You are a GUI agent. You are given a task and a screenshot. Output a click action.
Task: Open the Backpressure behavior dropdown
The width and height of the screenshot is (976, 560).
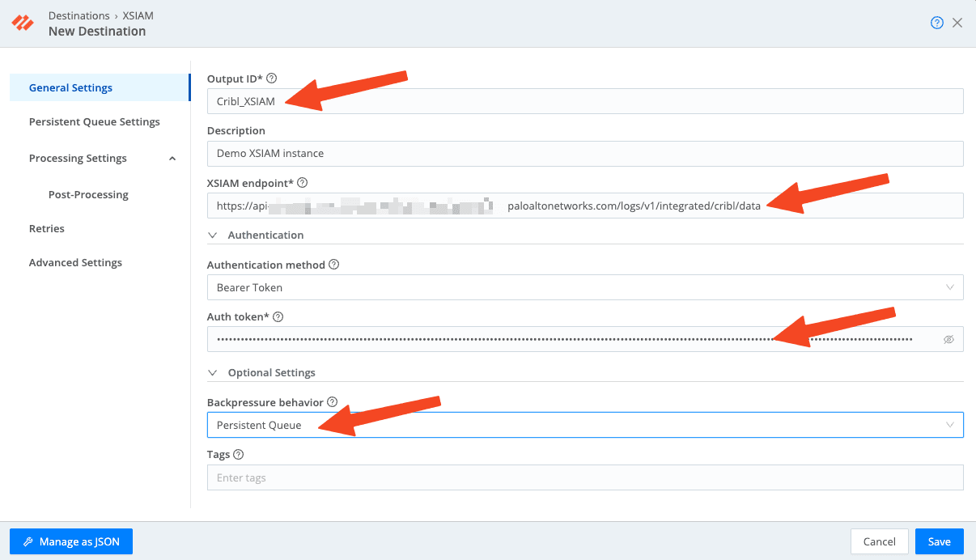584,425
